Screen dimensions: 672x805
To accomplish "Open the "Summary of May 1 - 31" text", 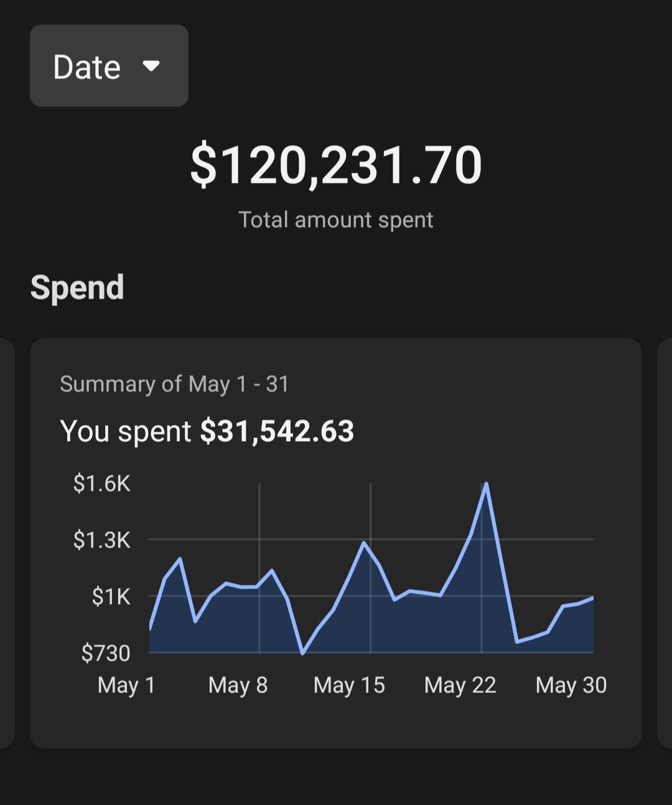I will pos(174,384).
